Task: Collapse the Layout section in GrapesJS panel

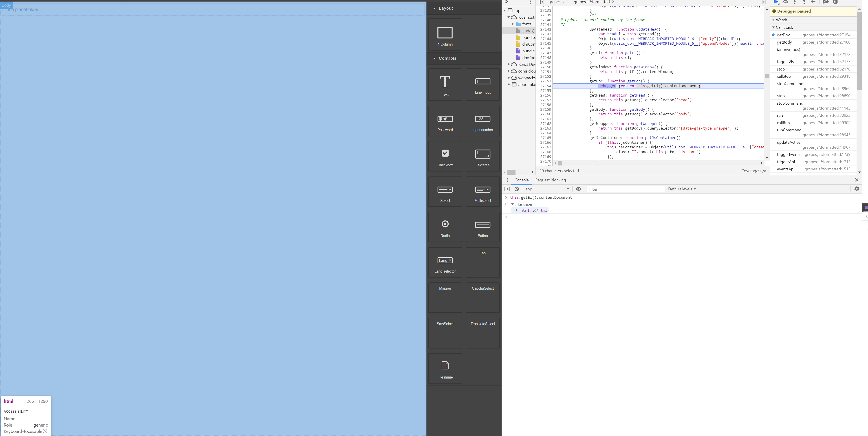Action: coord(435,8)
